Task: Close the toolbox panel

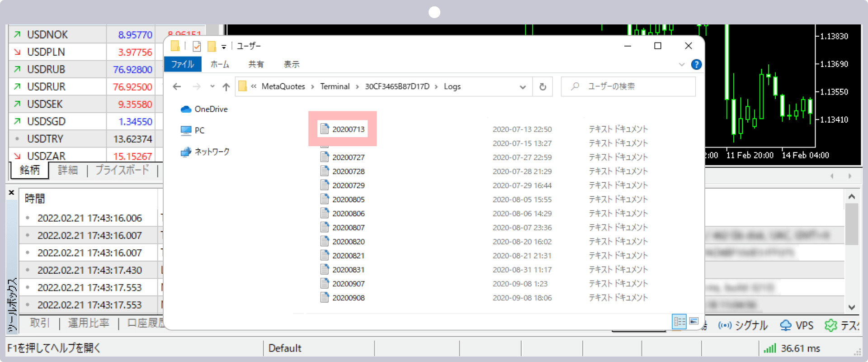Action: [12, 193]
